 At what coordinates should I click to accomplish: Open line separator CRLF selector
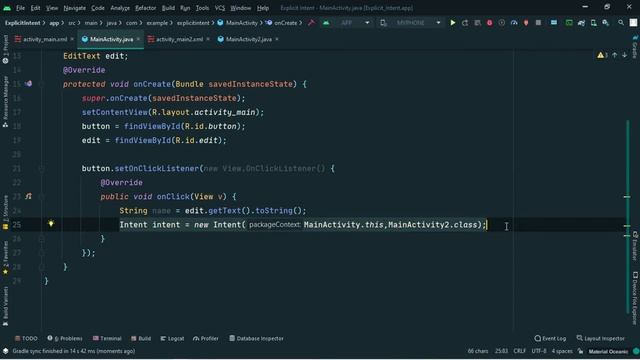[520, 351]
